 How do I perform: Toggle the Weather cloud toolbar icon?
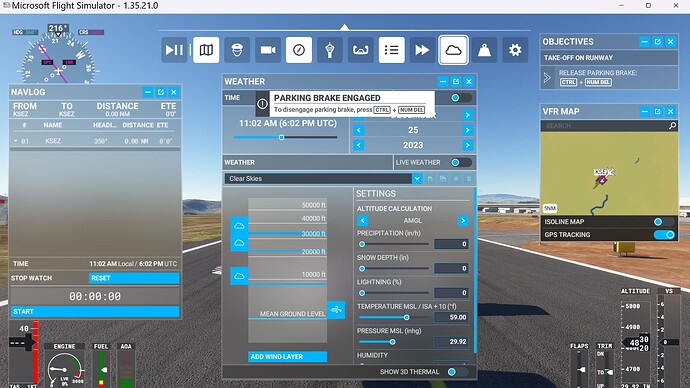click(453, 50)
